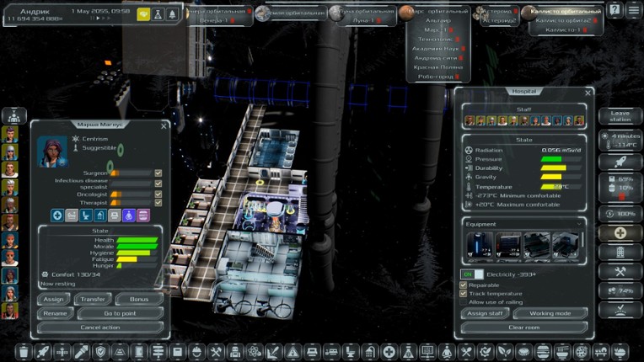644x362 pixels.
Task: Click the building icon in right sidebar
Action: [x=620, y=252]
